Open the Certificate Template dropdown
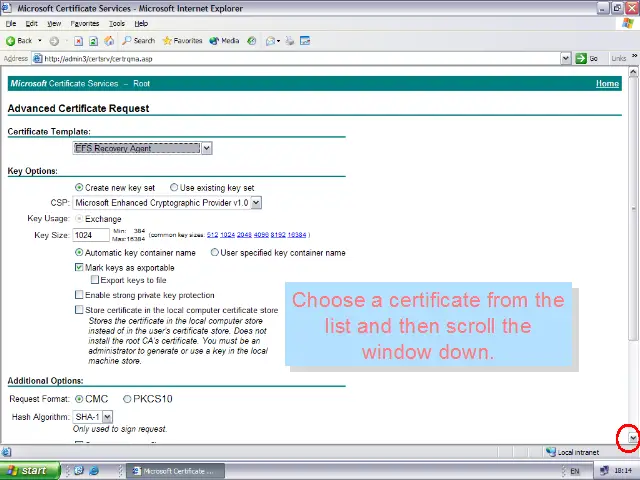 click(x=207, y=148)
